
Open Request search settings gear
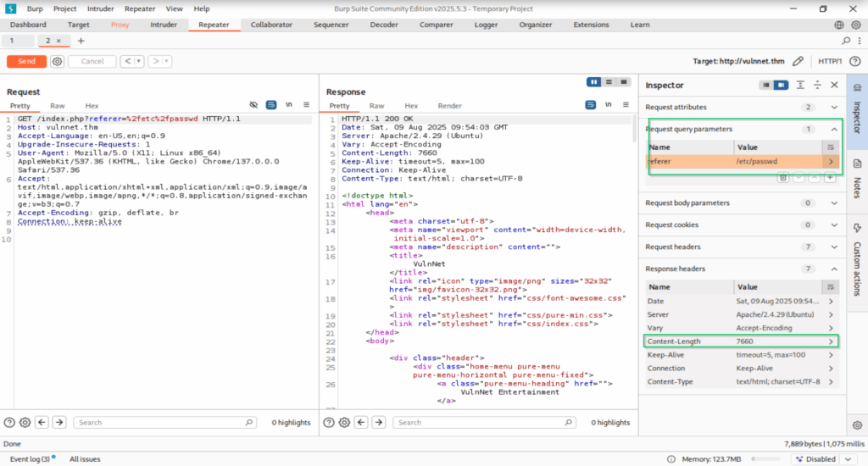pyautogui.click(x=25, y=423)
